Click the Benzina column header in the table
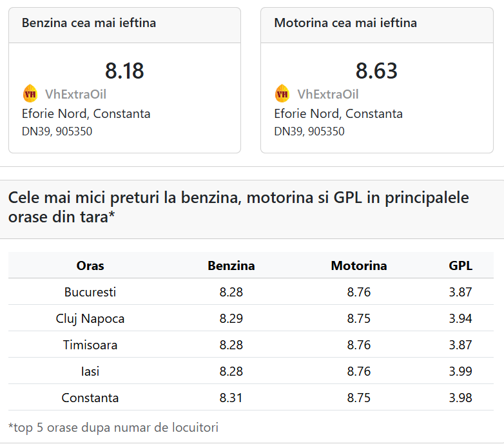Viewport: 504px width, 444px height. (x=231, y=265)
